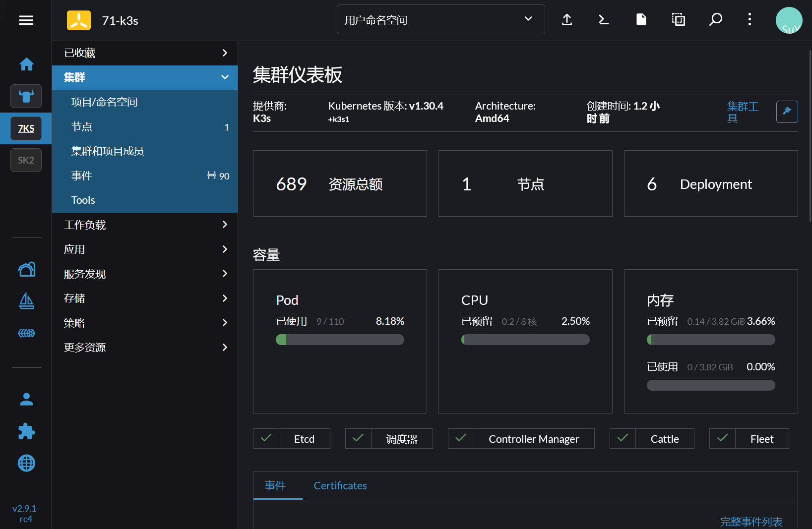Click the 集群工具 link
Image resolution: width=812 pixels, height=529 pixels.
click(742, 112)
